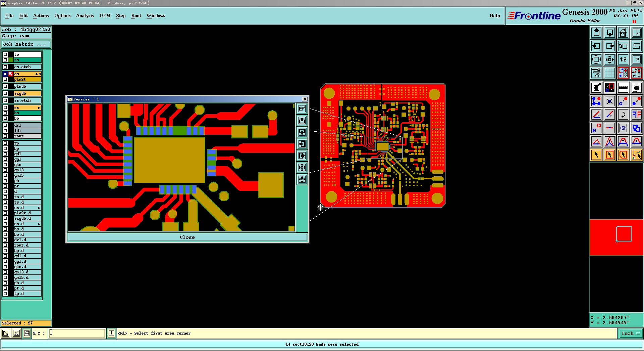Open the DFM menu
Image resolution: width=644 pixels, height=351 pixels.
tap(105, 15)
